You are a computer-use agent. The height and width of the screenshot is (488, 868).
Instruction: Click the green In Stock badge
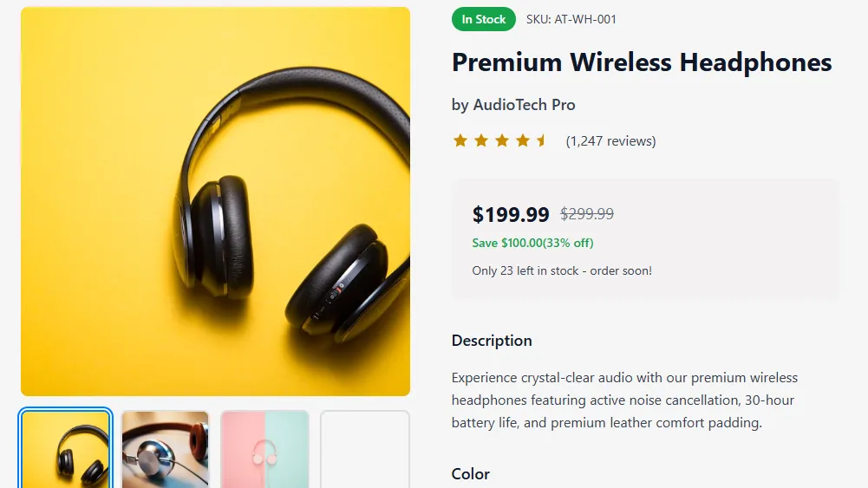tap(484, 19)
